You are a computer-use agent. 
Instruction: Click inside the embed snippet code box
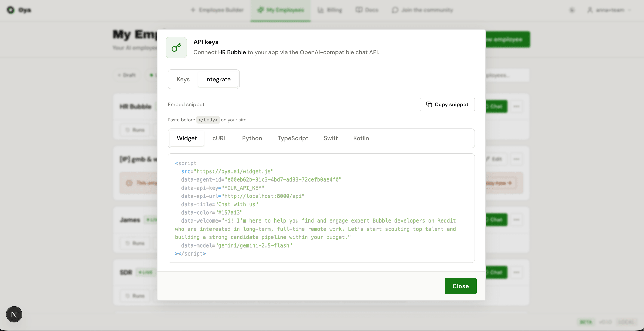[321, 208]
